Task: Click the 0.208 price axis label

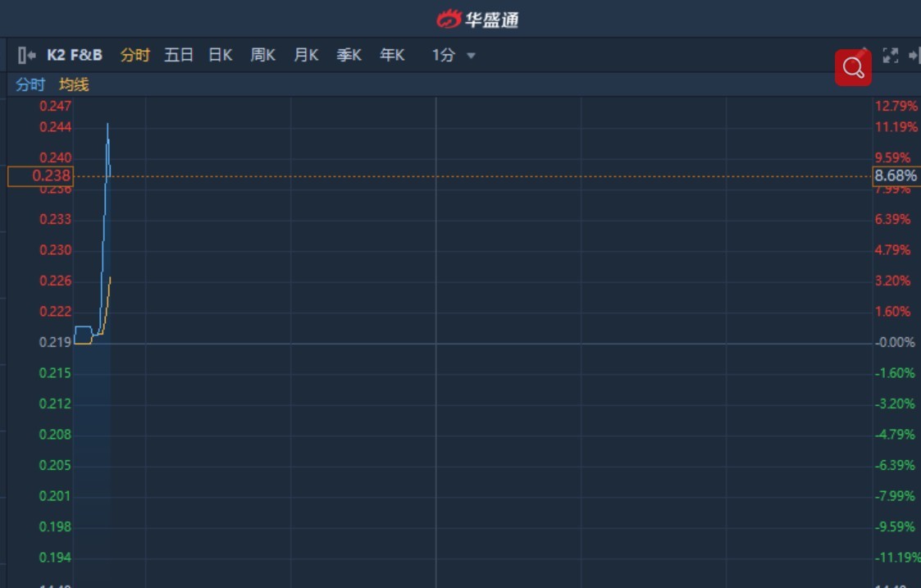Action: [x=55, y=435]
